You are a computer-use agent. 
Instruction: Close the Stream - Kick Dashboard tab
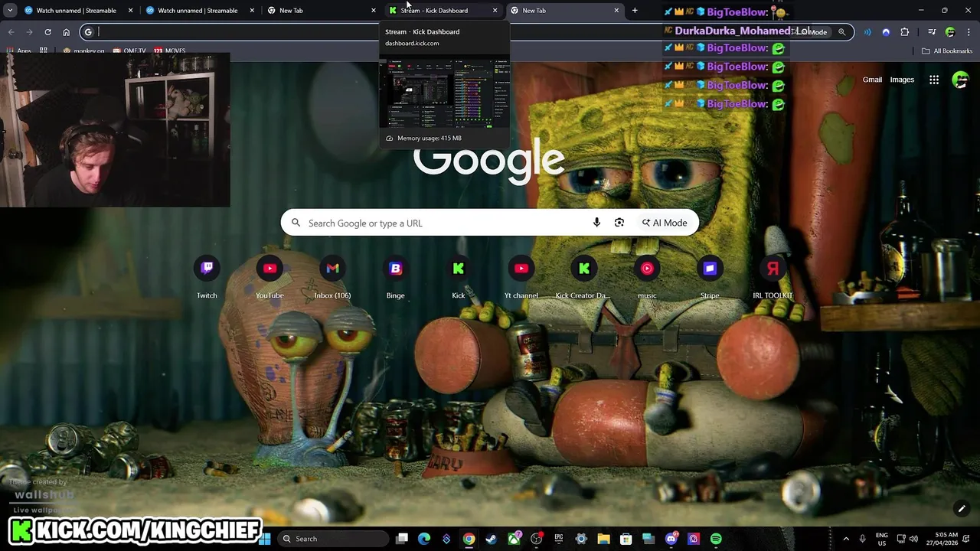(x=495, y=11)
